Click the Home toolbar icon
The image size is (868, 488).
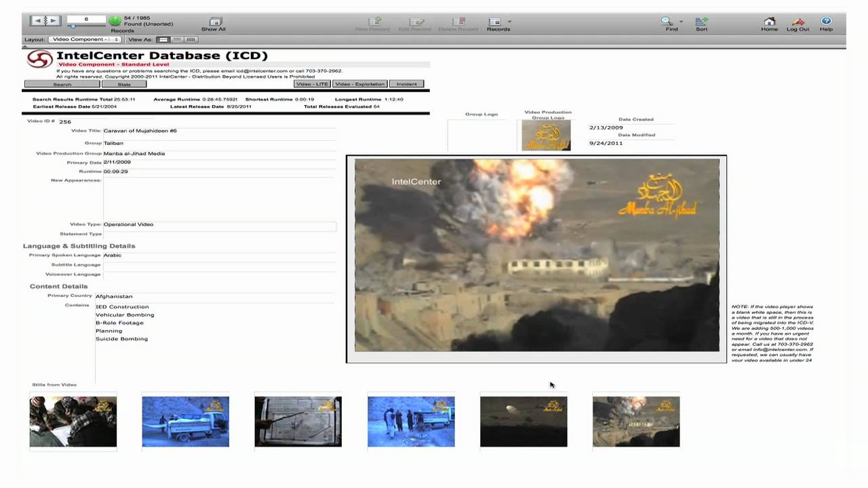coord(770,22)
